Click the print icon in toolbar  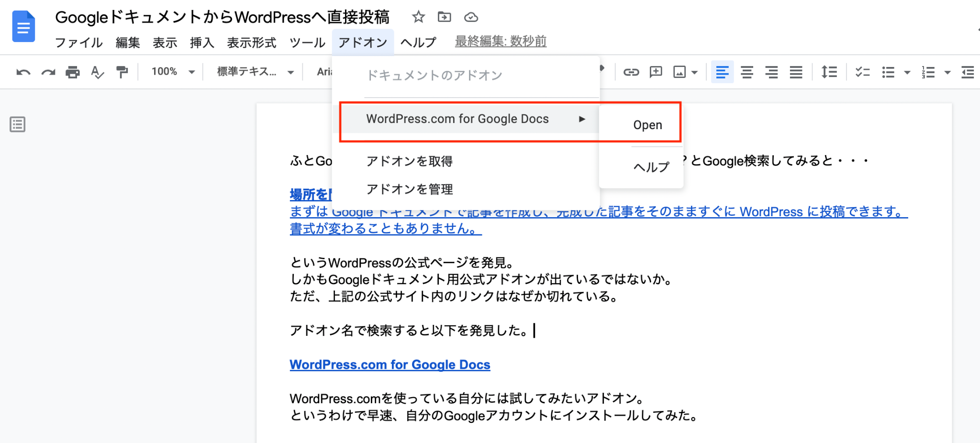(x=73, y=72)
